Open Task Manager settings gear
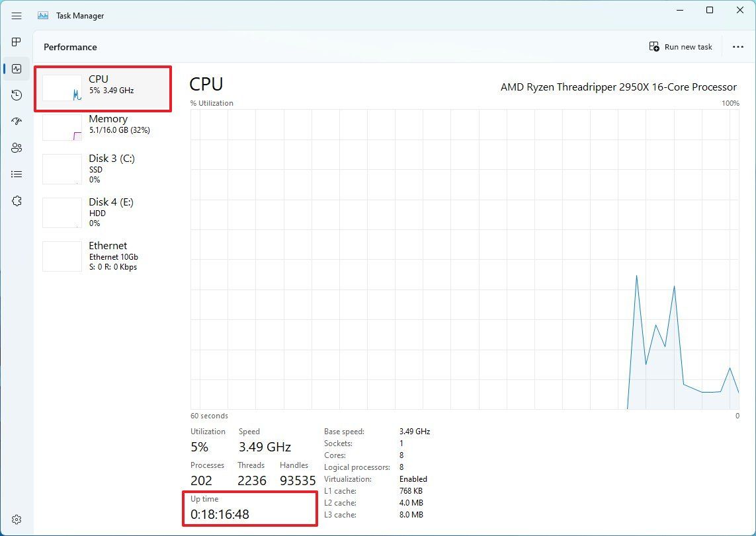 click(x=17, y=519)
